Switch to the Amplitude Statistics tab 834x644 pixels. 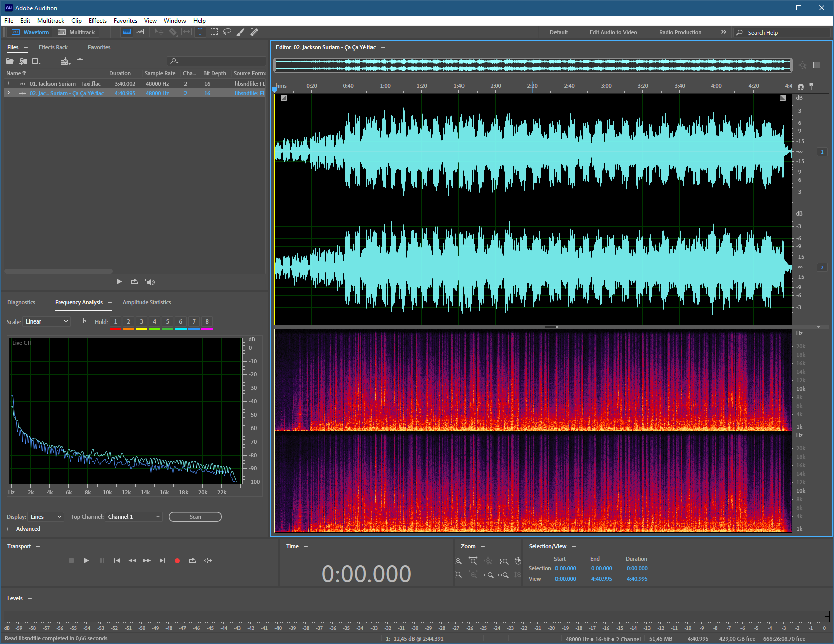[x=147, y=302]
